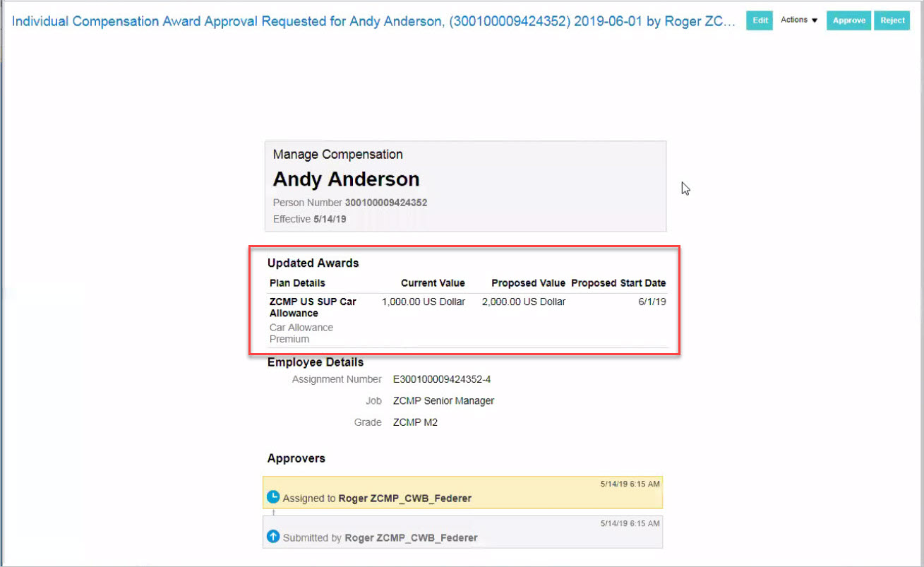Click the assignment number E300100009424352-4

(441, 379)
